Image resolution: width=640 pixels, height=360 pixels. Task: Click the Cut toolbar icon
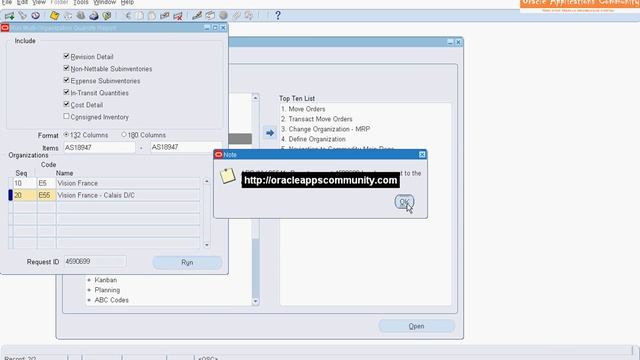[128, 16]
